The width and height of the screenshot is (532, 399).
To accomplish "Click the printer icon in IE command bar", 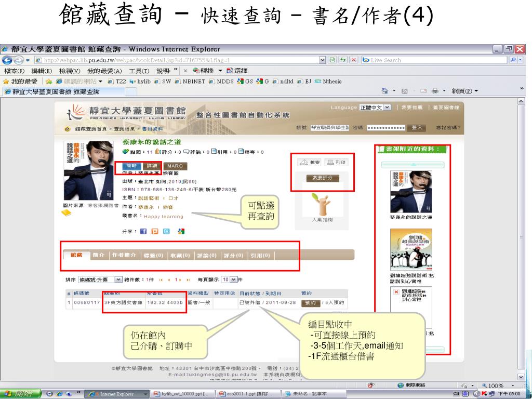I will pos(435,91).
